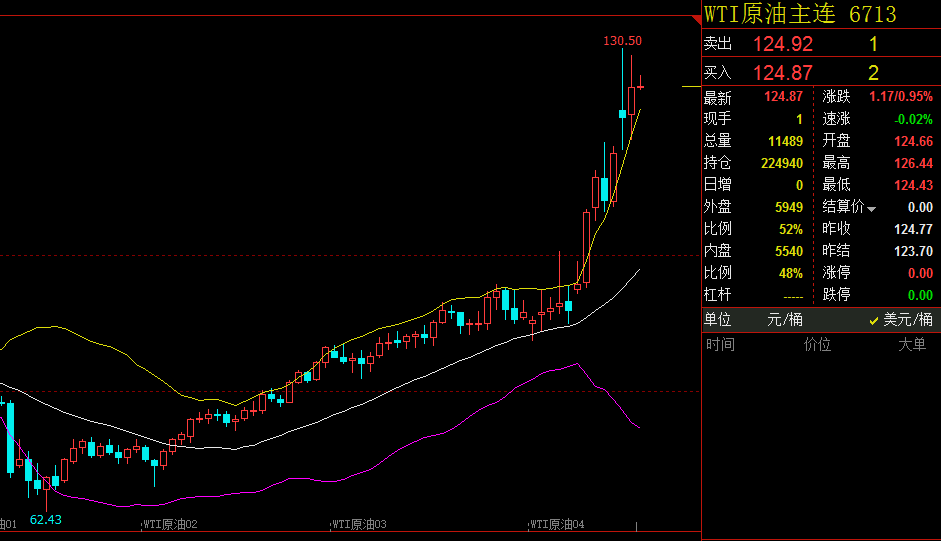Click the 昨结 value 123.70
This screenshot has height=541, width=941.
click(913, 251)
